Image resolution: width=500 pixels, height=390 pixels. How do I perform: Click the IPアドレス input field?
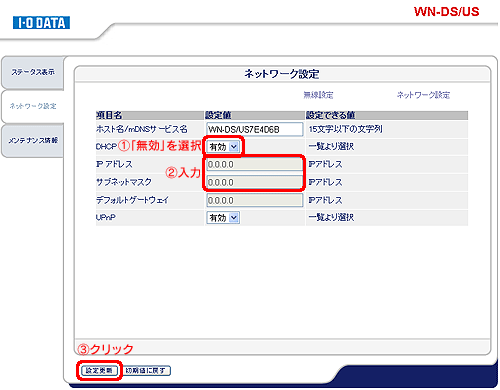click(255, 164)
